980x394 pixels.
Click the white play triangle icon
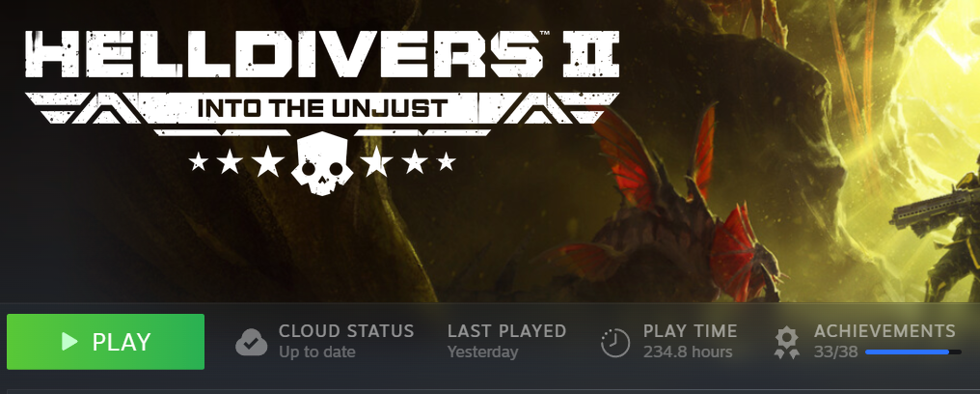pyautogui.click(x=69, y=342)
